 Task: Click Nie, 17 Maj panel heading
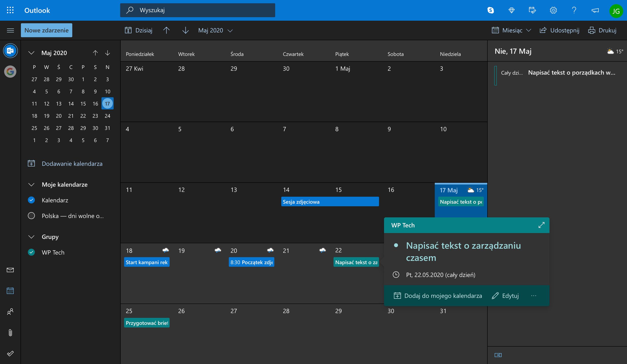click(x=513, y=51)
